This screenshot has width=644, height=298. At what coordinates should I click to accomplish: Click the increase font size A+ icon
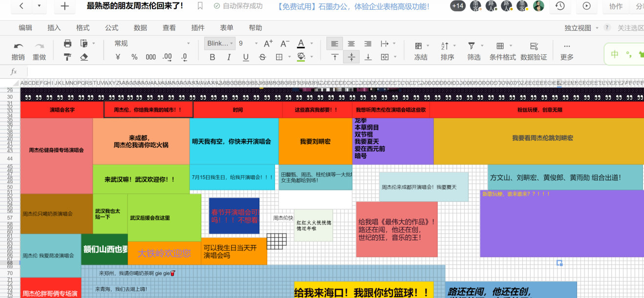[x=268, y=44]
